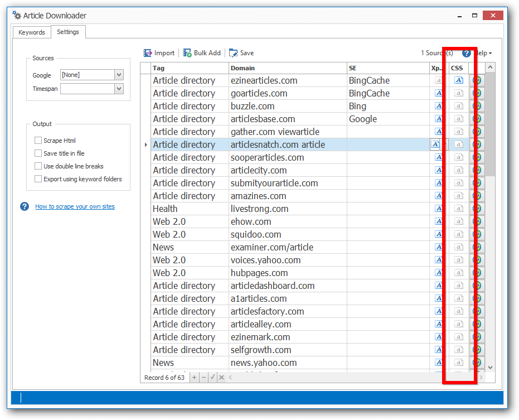This screenshot has height=420, width=519.
Task: Click the CSS column header
Action: [458, 68]
